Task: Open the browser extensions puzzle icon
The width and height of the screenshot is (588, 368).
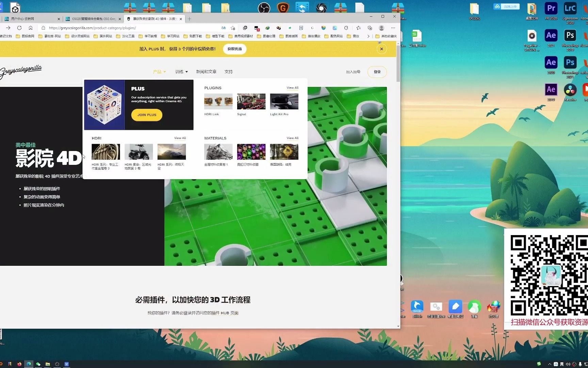Action: point(346,28)
